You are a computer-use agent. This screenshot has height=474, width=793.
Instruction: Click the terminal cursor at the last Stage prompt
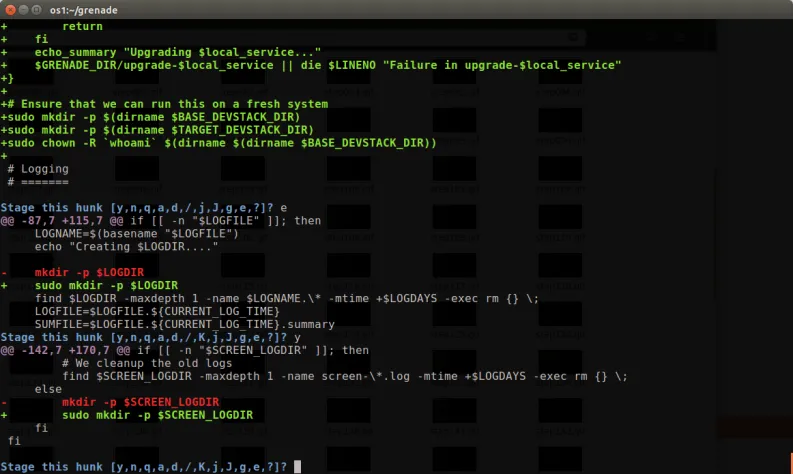coord(297,467)
